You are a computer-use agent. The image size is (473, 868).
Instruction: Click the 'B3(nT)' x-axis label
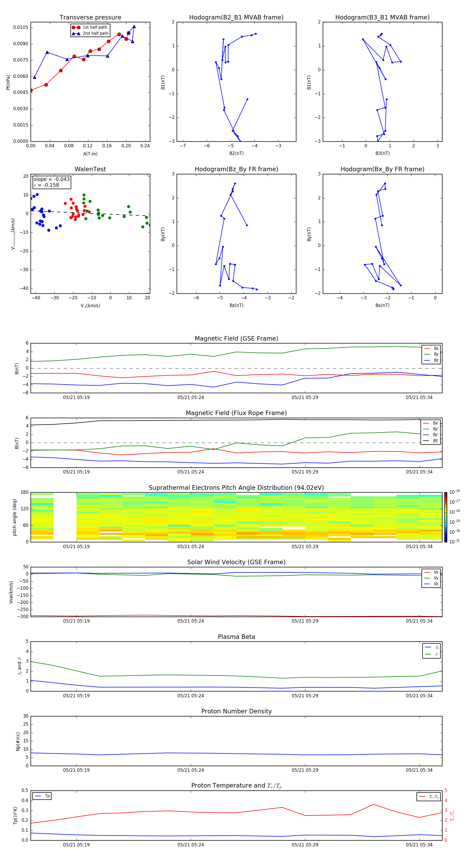(x=382, y=153)
